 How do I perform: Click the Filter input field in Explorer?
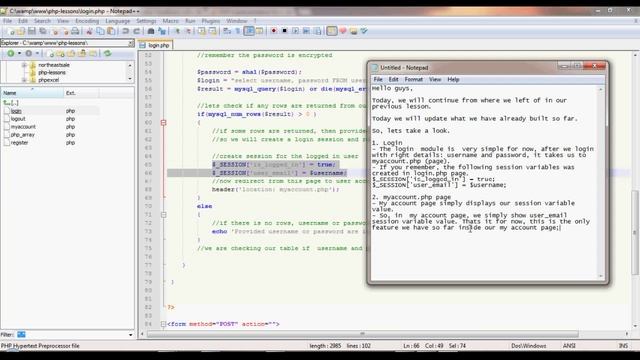tap(72, 335)
